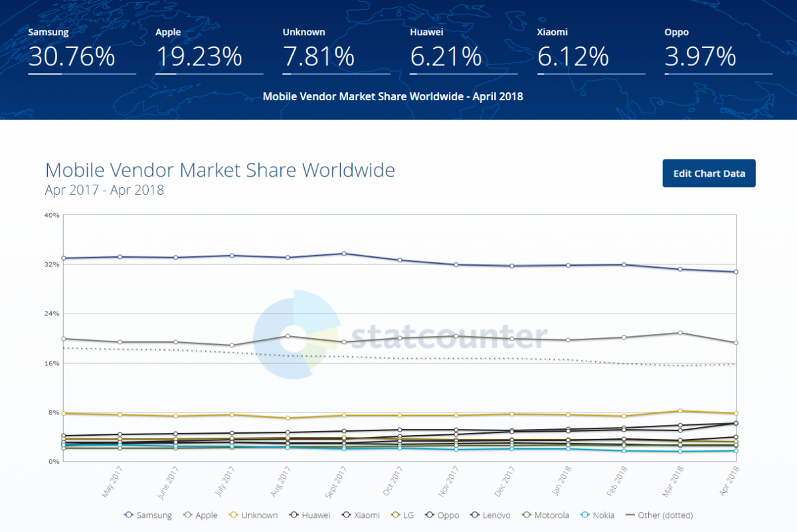The height and width of the screenshot is (532, 797).
Task: Click Unknown line's Mar 2018 data point
Action: (x=680, y=411)
